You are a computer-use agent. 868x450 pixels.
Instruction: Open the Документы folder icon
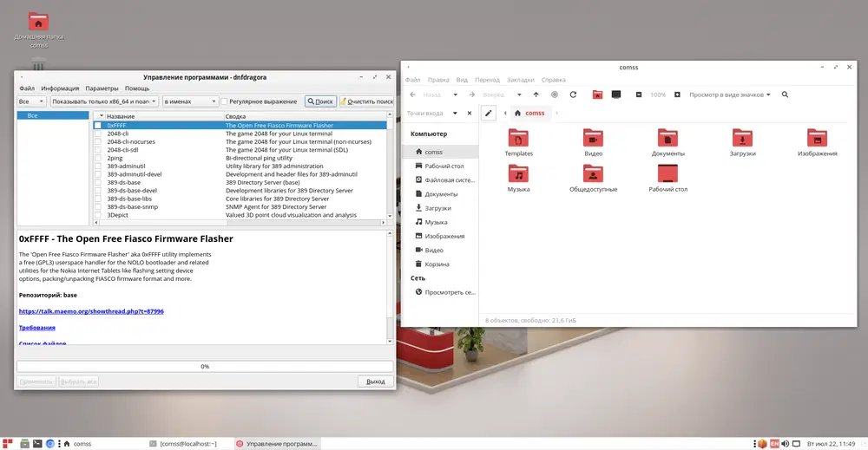[x=667, y=142]
